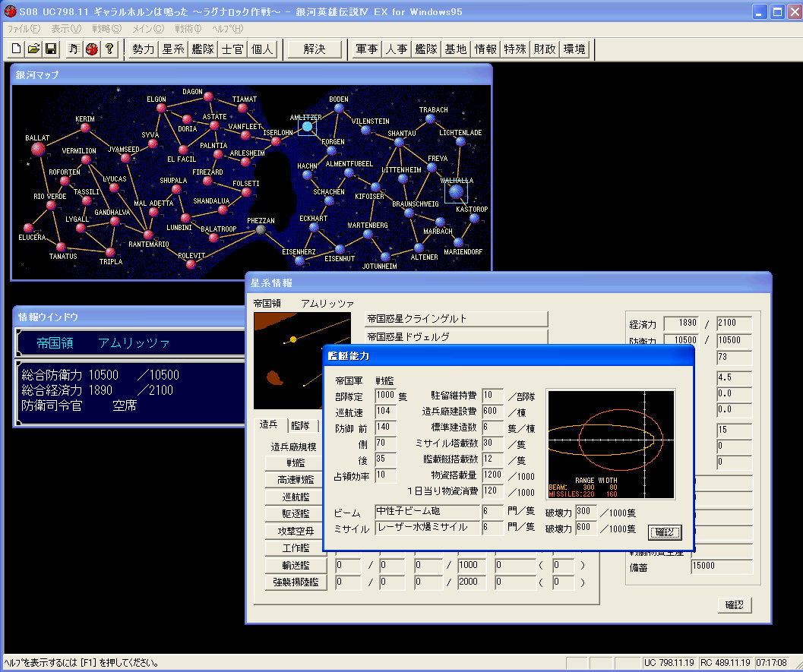
Task: Click the 人事 toolbar button
Action: tap(397, 49)
